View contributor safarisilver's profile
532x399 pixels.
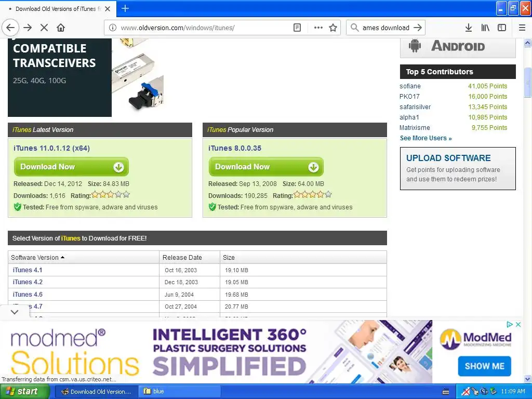[415, 107]
